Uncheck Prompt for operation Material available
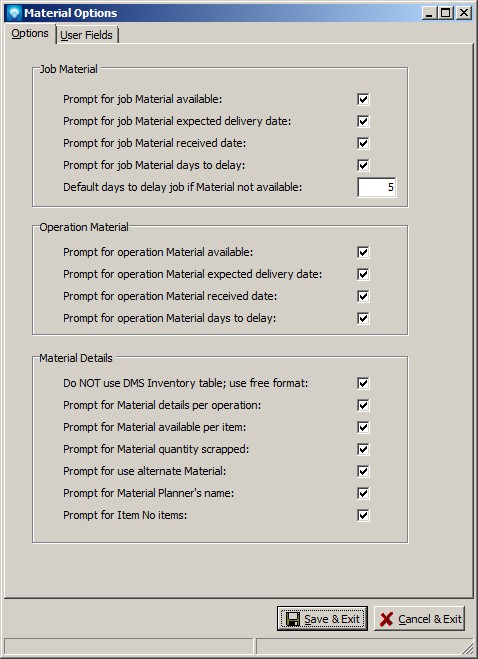Screen dimensions: 478x659 [x=363, y=252]
